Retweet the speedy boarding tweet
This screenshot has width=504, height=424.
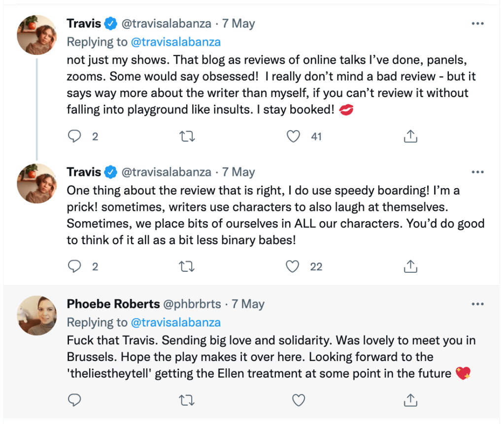point(187,266)
